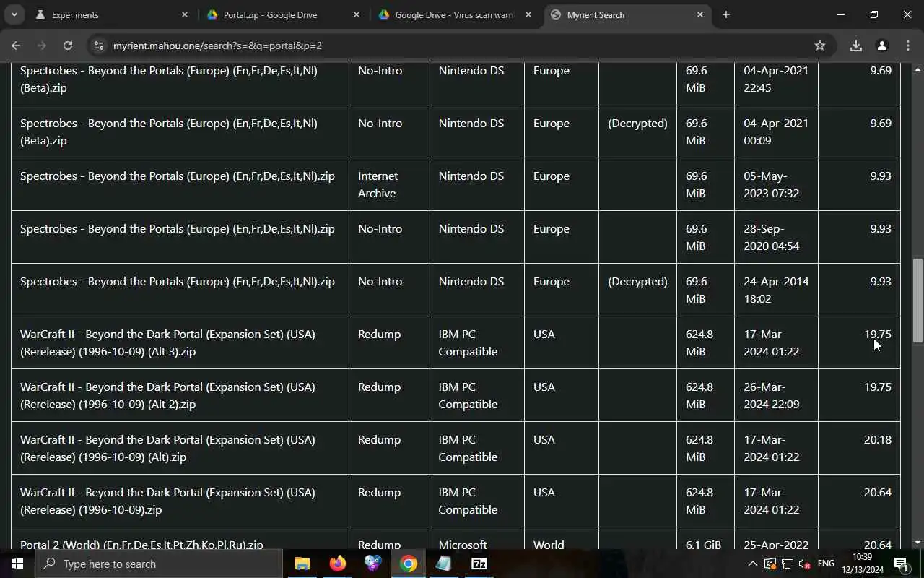Open Chrome from taskbar
Viewport: 924px width, 578px height.
tap(409, 564)
